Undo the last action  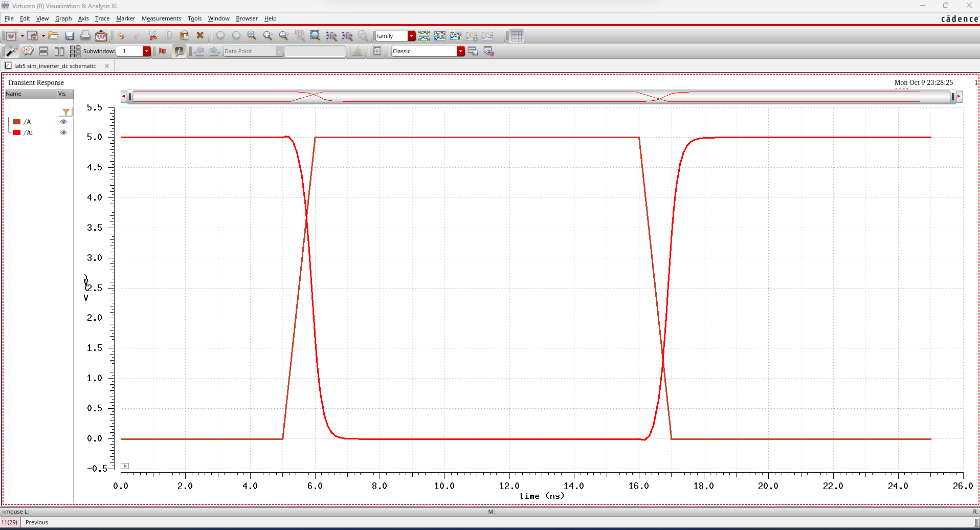click(121, 36)
